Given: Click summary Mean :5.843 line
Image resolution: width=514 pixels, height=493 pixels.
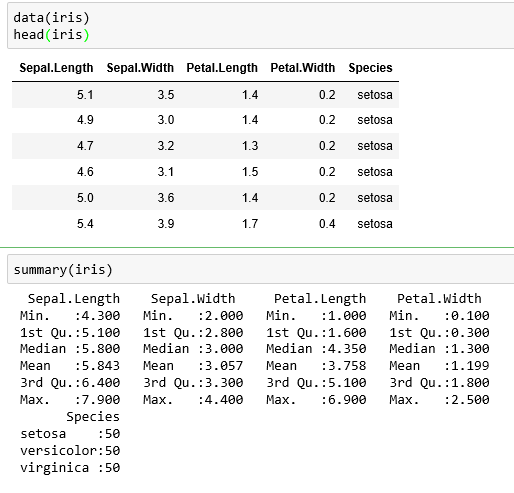Looking at the screenshot, I should [x=70, y=366].
